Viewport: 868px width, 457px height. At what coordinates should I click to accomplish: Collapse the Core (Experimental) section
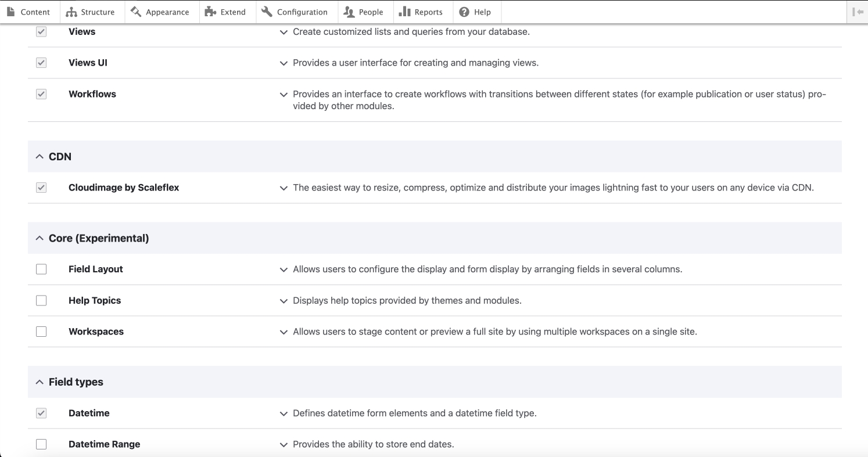(x=40, y=238)
